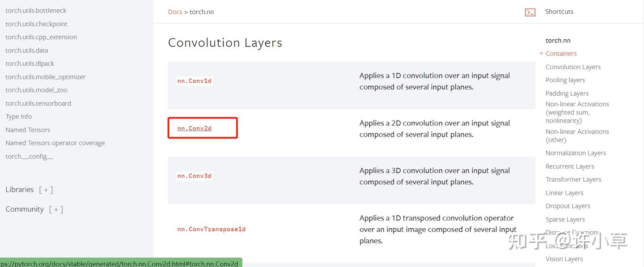The width and height of the screenshot is (644, 267).
Task: Open the nn.Conv3d link
Action: pos(194,176)
